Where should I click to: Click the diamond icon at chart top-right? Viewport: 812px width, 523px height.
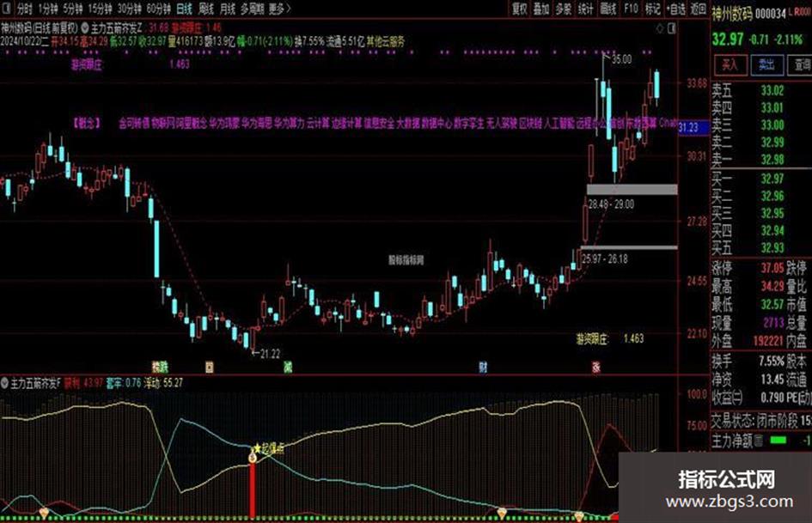point(660,28)
